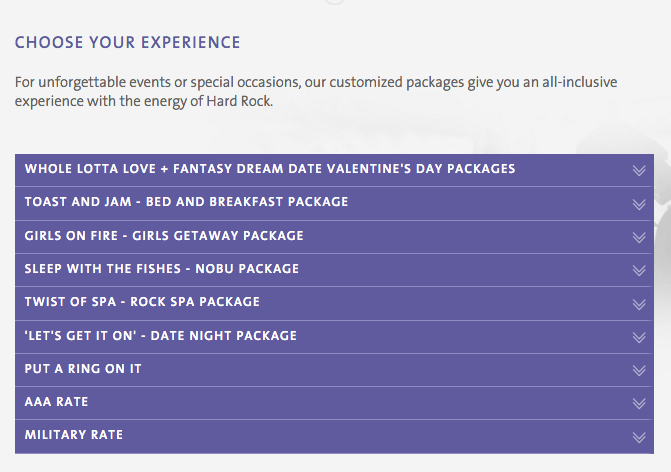This screenshot has width=671, height=472.
Task: Click the customized packages description paragraph
Action: tap(316, 92)
